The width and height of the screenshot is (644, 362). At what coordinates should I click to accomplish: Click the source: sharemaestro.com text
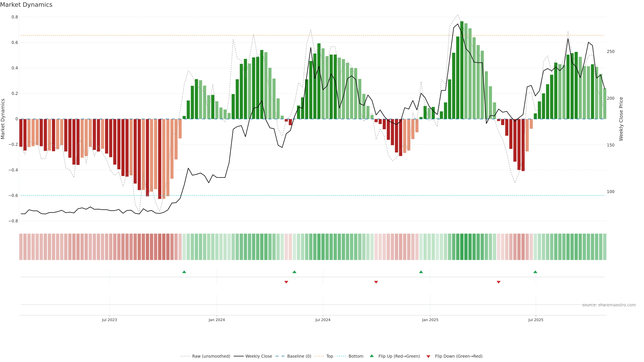click(x=609, y=305)
